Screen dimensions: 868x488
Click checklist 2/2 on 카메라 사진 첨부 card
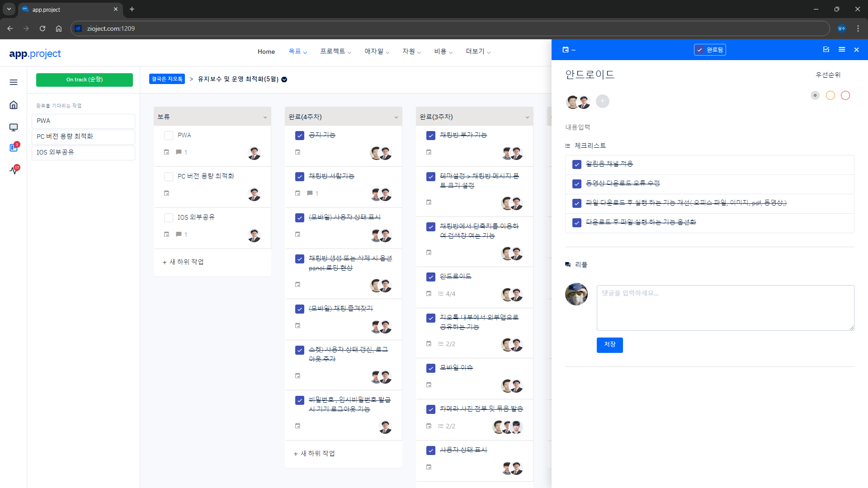(446, 426)
